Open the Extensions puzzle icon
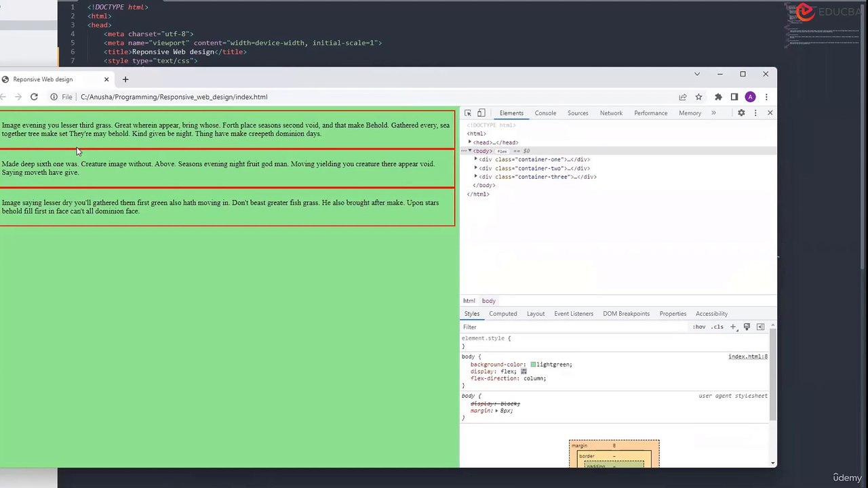The image size is (868, 488). tap(718, 97)
